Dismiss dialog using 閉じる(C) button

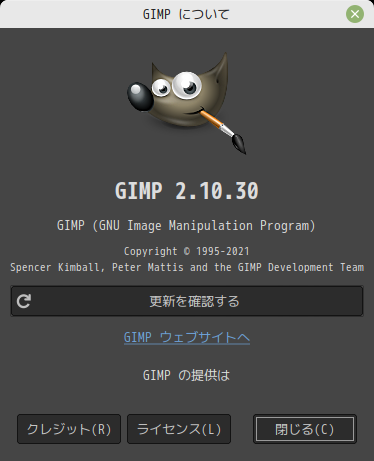305,429
